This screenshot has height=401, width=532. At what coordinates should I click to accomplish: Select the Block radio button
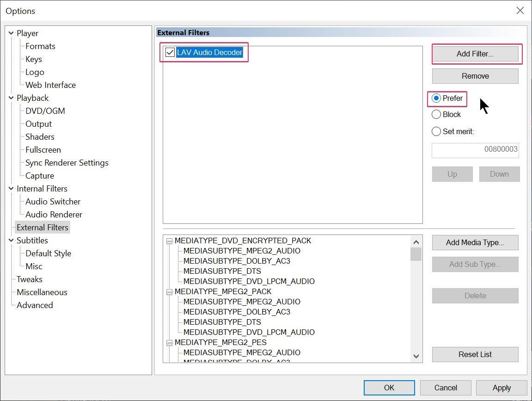[x=436, y=114]
